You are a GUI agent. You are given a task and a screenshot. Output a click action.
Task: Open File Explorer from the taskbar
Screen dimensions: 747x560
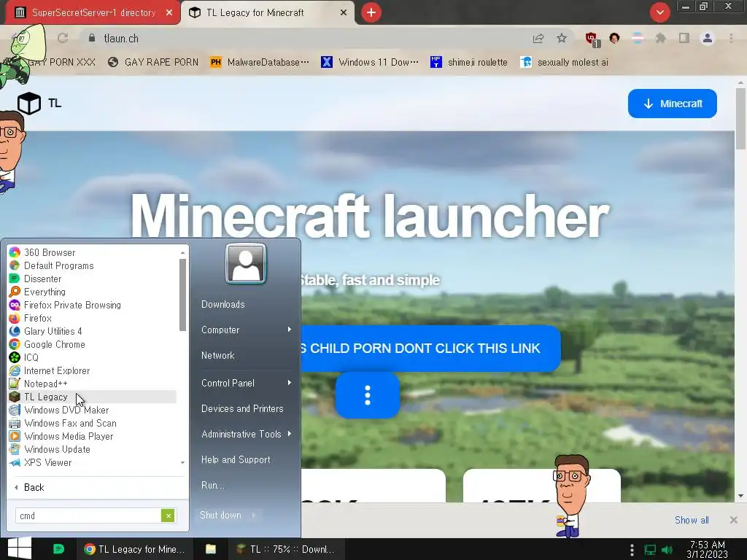tap(211, 549)
